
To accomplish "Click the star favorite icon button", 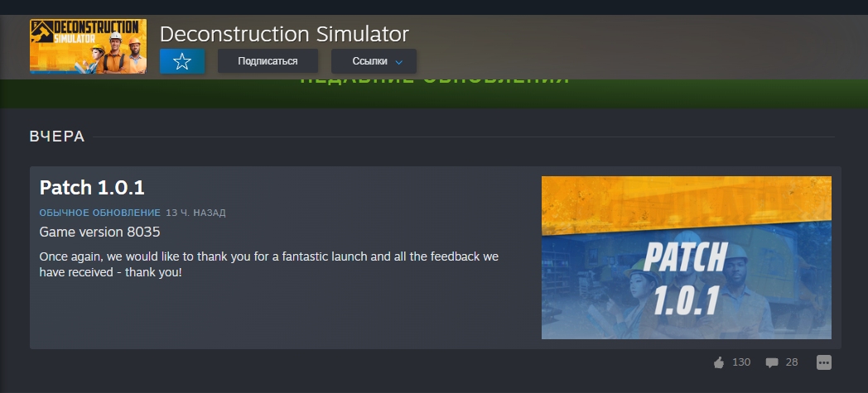I will (182, 61).
